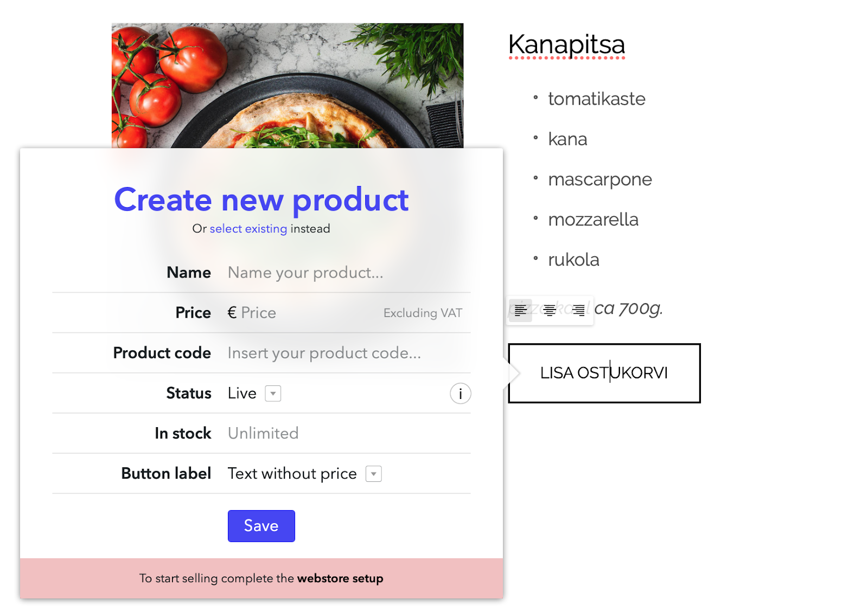Align text to the right

coord(579,311)
